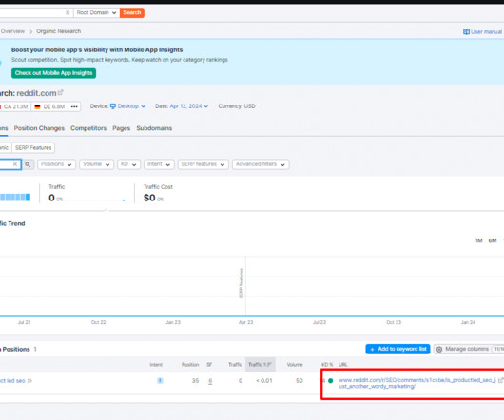This screenshot has height=420, width=504.
Task: Sort by Traffic % column header
Action: (x=261, y=365)
